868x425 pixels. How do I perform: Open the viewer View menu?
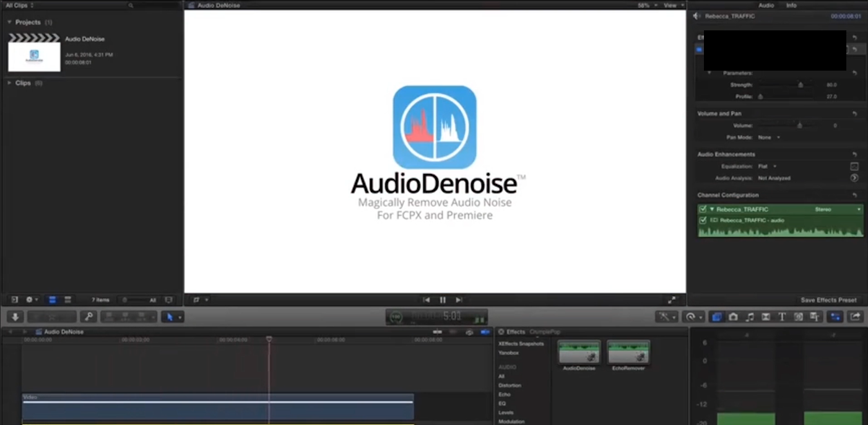tap(672, 5)
